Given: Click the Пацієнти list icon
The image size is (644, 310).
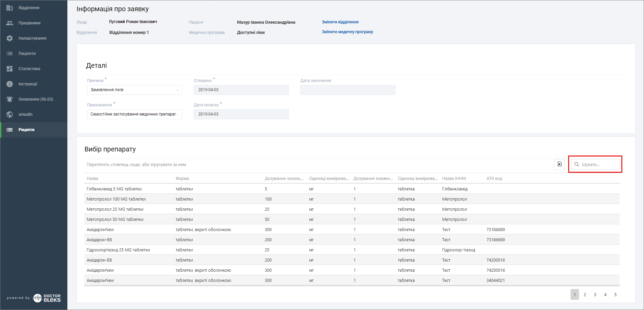Looking at the screenshot, I should point(9,54).
